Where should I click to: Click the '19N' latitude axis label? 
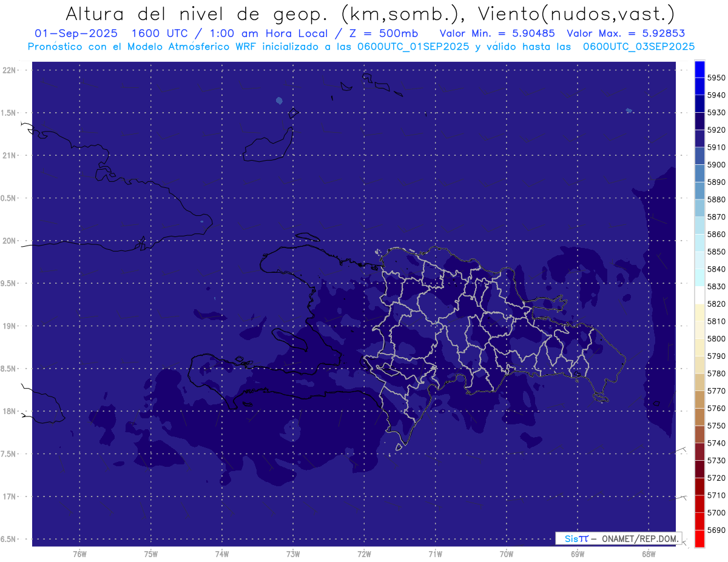click(x=9, y=326)
